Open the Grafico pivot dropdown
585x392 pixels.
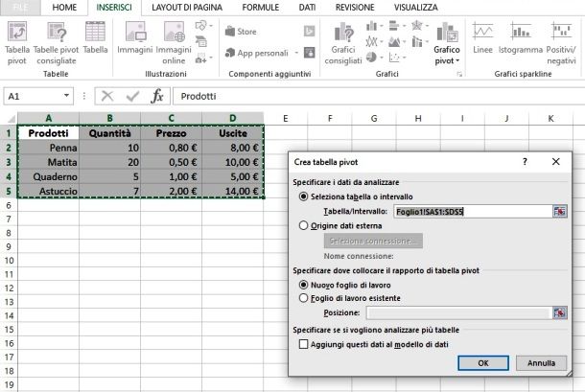[x=447, y=60]
